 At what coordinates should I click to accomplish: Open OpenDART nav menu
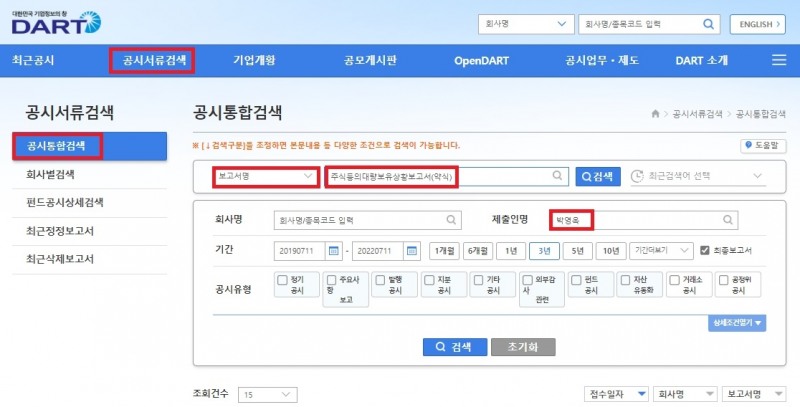click(481, 60)
